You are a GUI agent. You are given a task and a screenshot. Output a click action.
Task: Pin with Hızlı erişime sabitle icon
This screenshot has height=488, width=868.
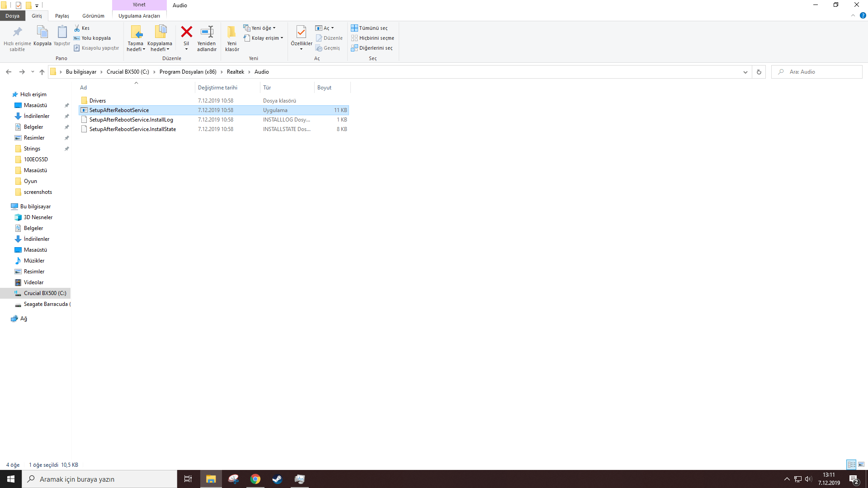click(x=17, y=32)
